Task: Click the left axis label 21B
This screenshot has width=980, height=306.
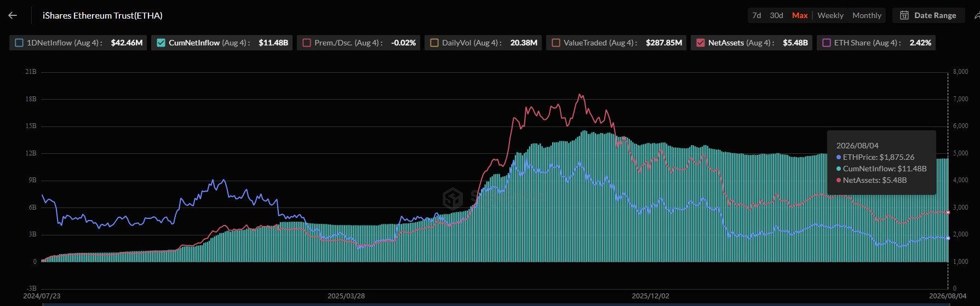Action: (x=31, y=72)
